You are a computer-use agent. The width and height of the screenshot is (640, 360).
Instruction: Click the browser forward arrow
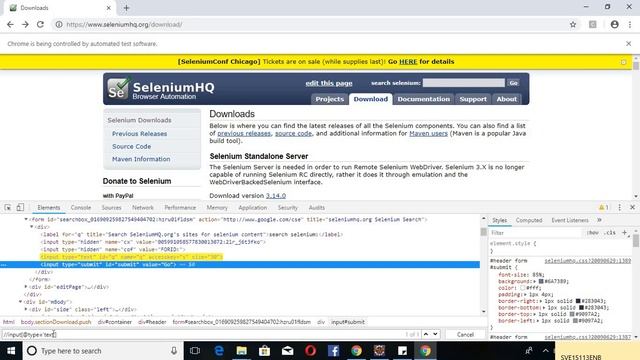(25, 24)
